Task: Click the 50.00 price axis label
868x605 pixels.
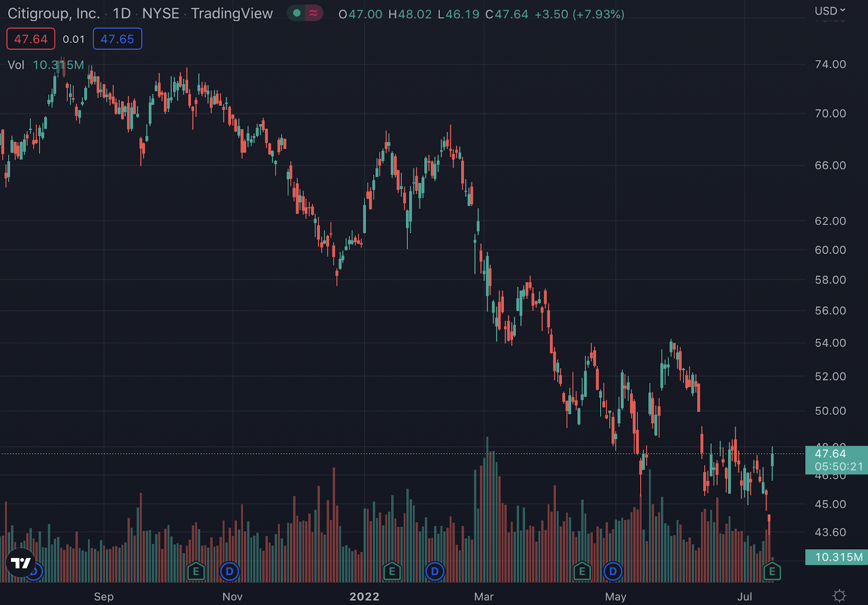Action: (x=830, y=411)
